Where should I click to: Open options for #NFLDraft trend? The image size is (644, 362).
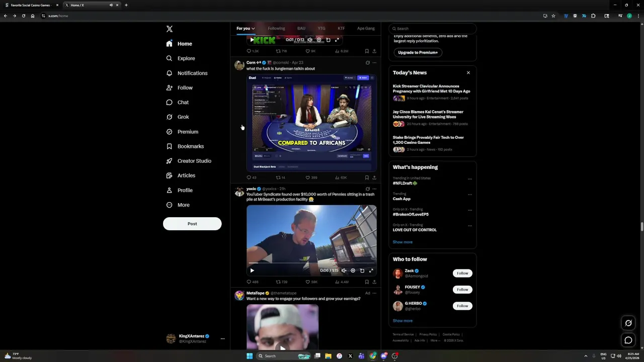[470, 179]
